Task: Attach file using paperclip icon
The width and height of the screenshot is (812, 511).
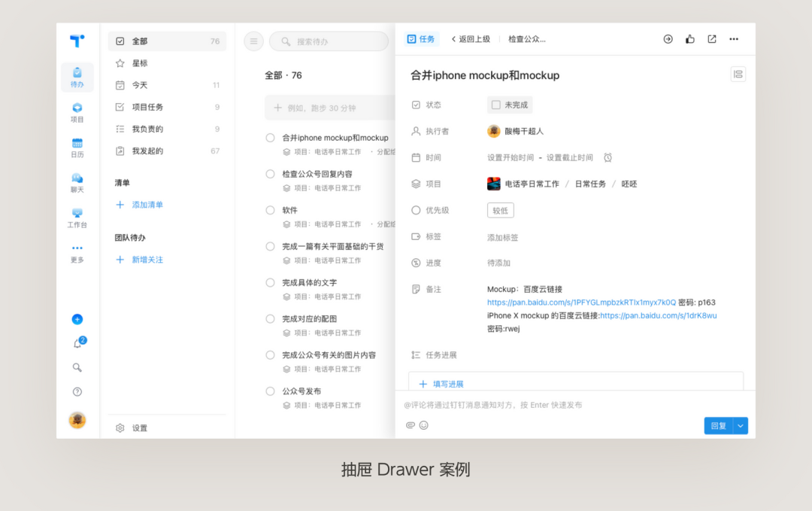Action: pos(411,425)
